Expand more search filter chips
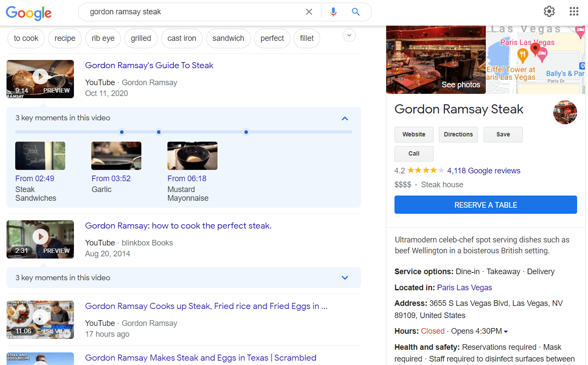 click(x=349, y=35)
